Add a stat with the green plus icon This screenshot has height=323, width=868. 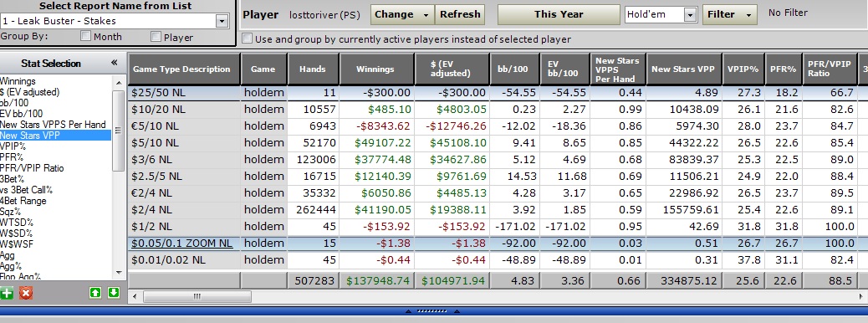tap(7, 293)
